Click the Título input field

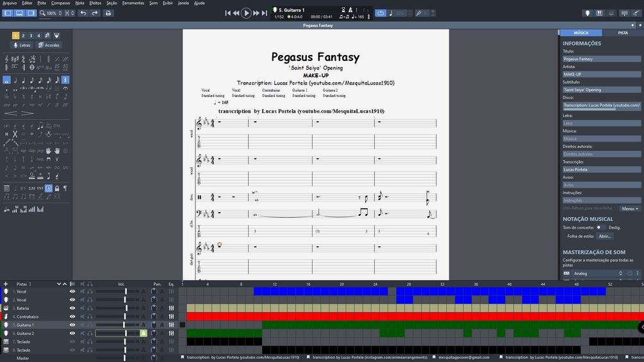602,59
